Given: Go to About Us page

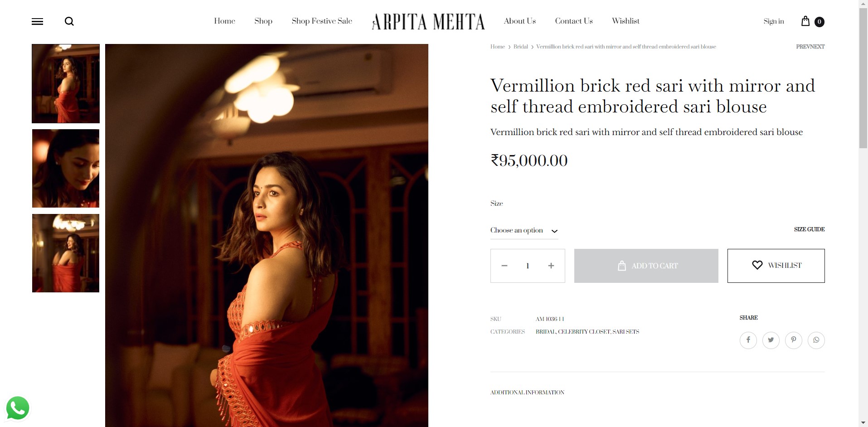Looking at the screenshot, I should pyautogui.click(x=520, y=21).
